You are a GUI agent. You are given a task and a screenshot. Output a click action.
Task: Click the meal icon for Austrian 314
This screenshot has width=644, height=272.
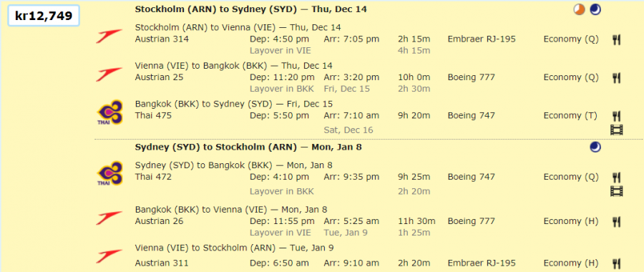[616, 39]
